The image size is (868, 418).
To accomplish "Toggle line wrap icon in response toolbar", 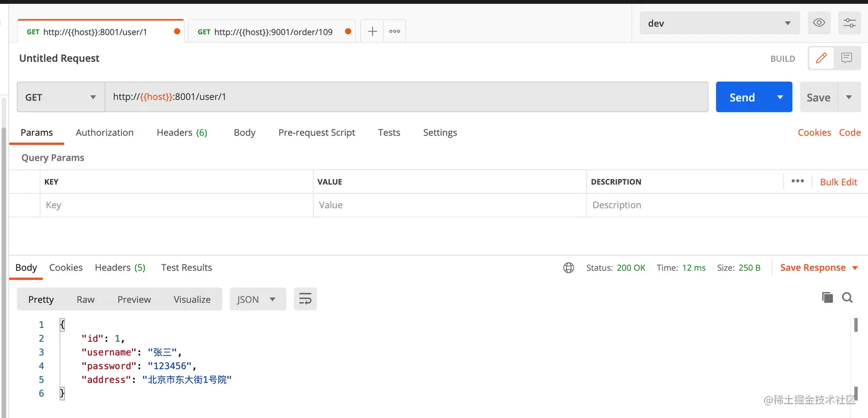I will tap(305, 299).
